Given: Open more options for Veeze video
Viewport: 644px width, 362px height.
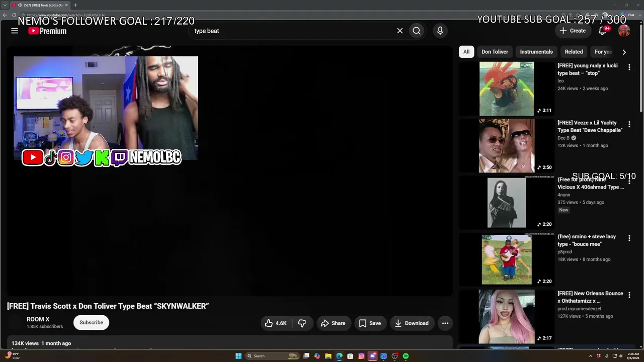Looking at the screenshot, I should coord(629,124).
